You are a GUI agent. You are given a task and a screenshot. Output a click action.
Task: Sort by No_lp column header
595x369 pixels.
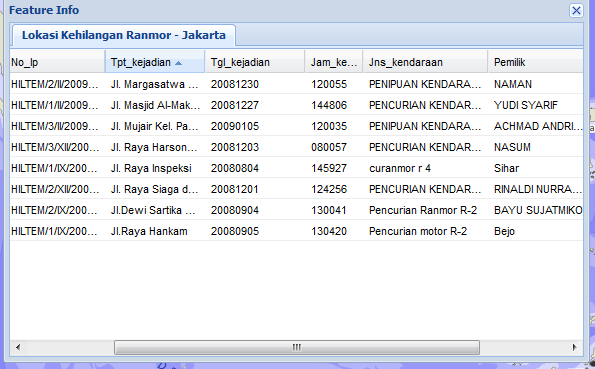57,62
